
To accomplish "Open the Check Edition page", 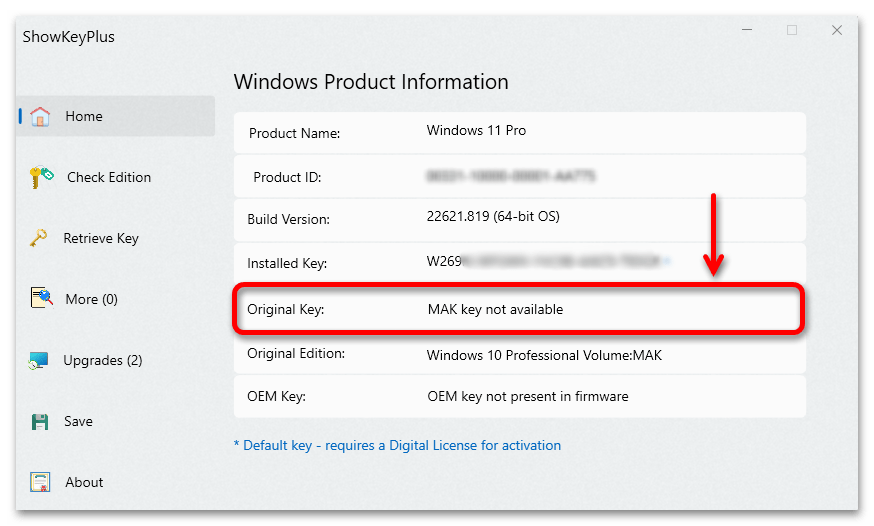I will point(109,177).
